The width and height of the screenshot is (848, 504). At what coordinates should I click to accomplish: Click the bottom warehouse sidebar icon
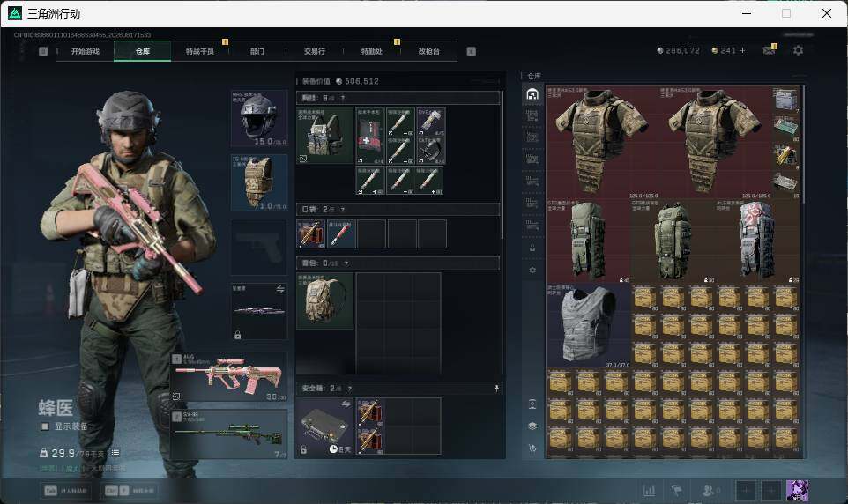click(x=532, y=448)
